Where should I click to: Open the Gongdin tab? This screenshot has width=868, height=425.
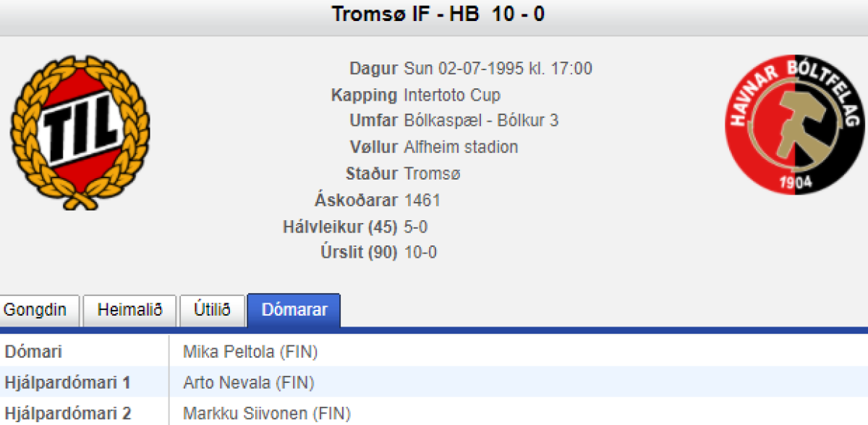[35, 311]
